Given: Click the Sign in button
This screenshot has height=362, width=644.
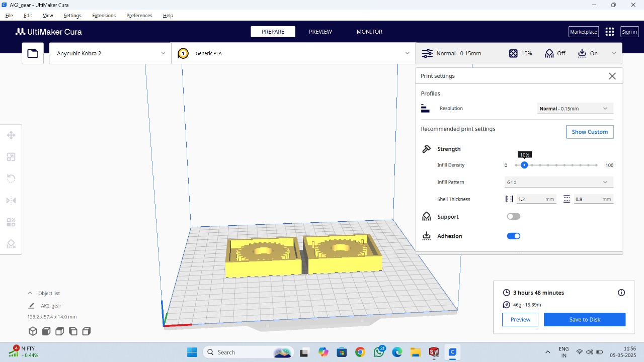Looking at the screenshot, I should pyautogui.click(x=629, y=32).
